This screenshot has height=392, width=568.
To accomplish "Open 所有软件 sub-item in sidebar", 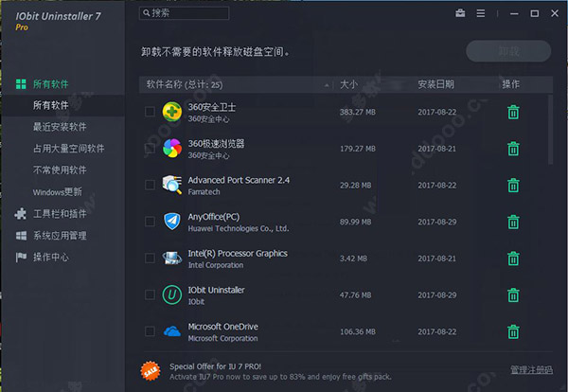I will (51, 105).
